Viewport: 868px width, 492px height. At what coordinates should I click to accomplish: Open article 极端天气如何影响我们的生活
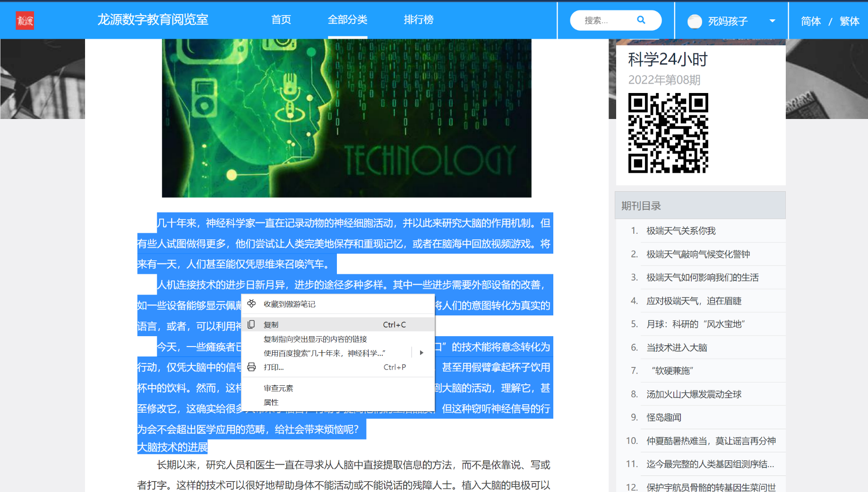point(702,278)
